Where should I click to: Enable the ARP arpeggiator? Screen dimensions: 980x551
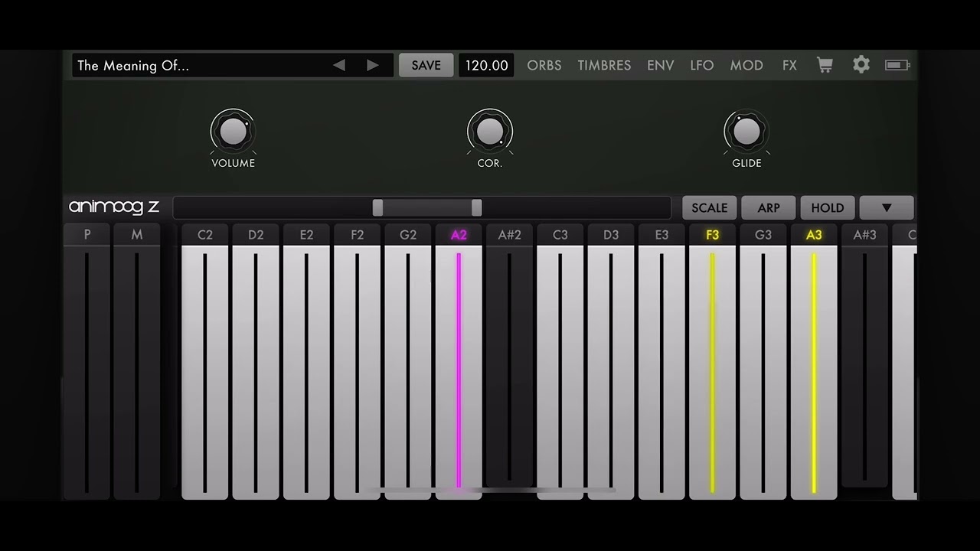pos(769,207)
